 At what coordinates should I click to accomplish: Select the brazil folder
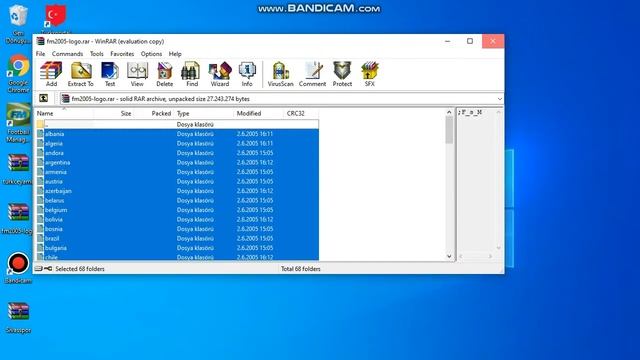pyautogui.click(x=177, y=238)
